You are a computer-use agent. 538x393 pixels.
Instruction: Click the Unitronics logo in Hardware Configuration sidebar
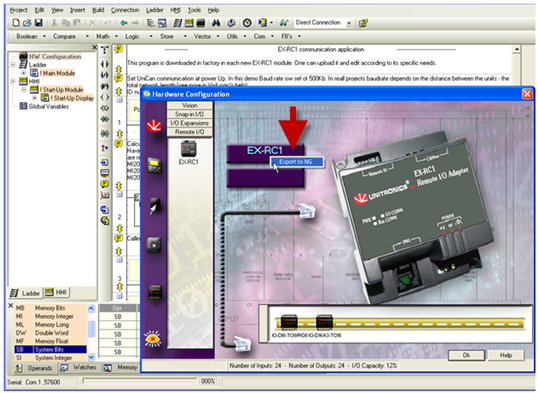[154, 126]
